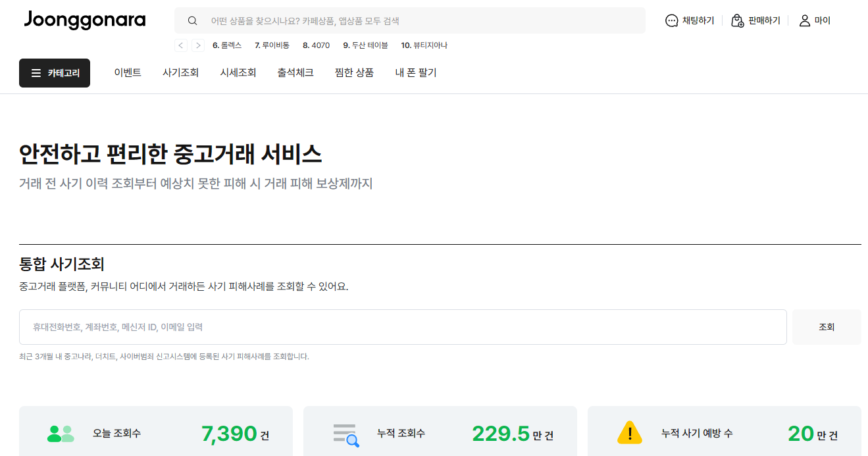
Task: Go to the previous trending keywords
Action: pyautogui.click(x=180, y=45)
